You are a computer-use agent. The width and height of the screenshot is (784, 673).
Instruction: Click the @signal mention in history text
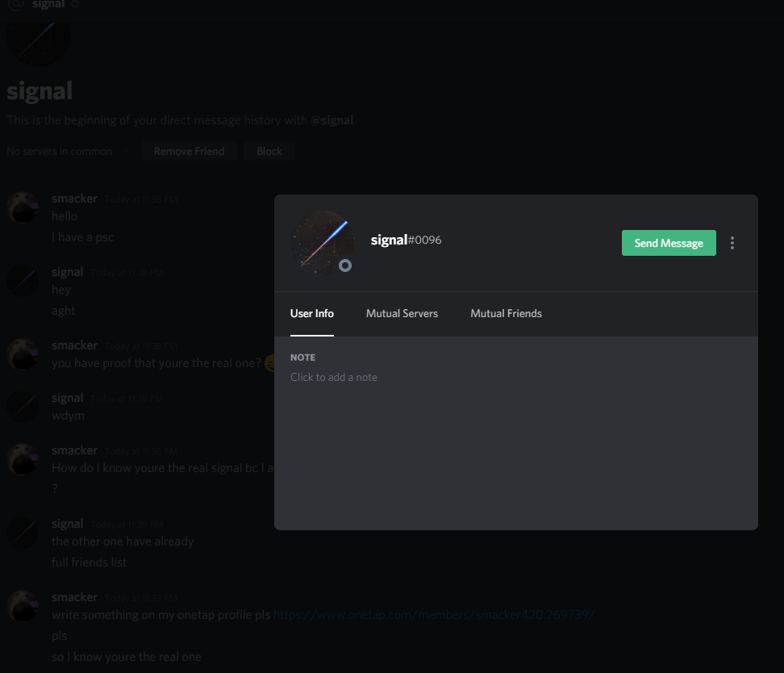point(332,120)
